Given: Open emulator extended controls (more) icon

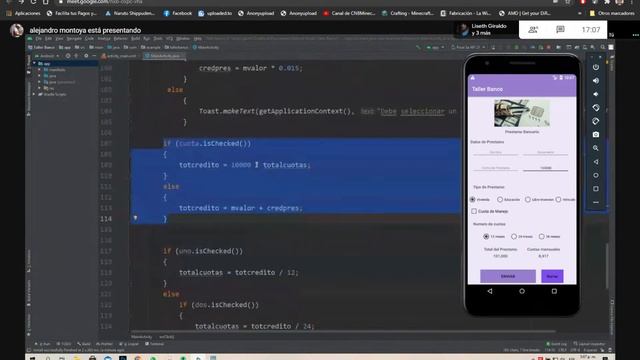Looking at the screenshot, I should (x=596, y=202).
